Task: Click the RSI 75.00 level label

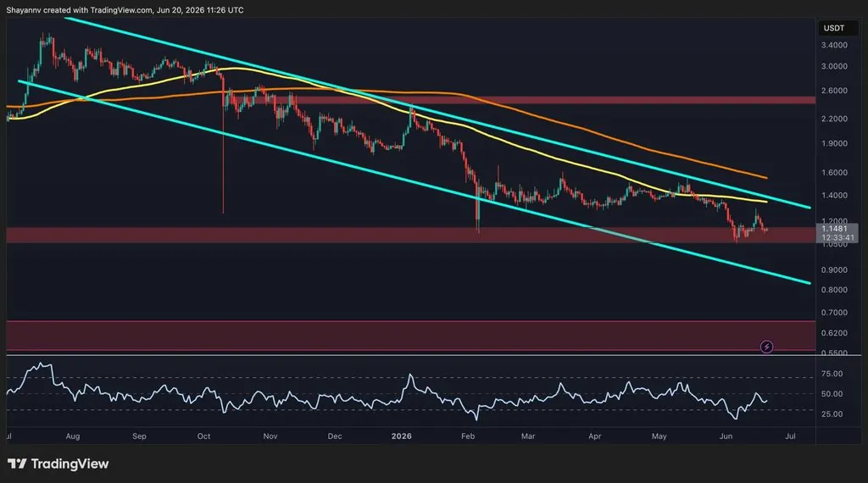Action: (832, 374)
